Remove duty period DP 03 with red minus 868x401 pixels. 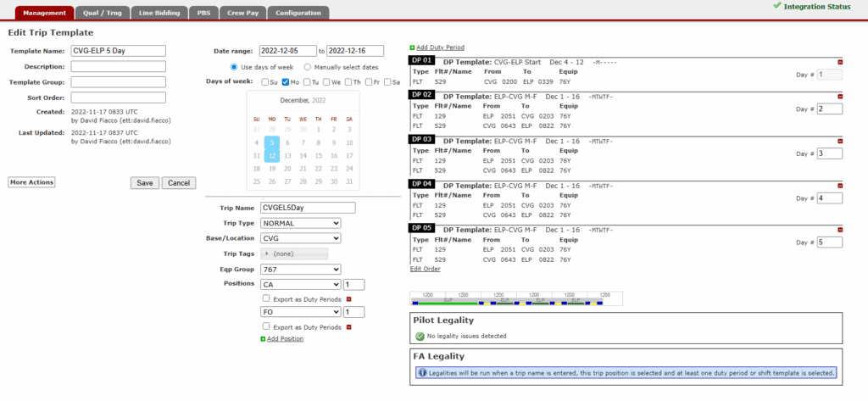tap(840, 140)
